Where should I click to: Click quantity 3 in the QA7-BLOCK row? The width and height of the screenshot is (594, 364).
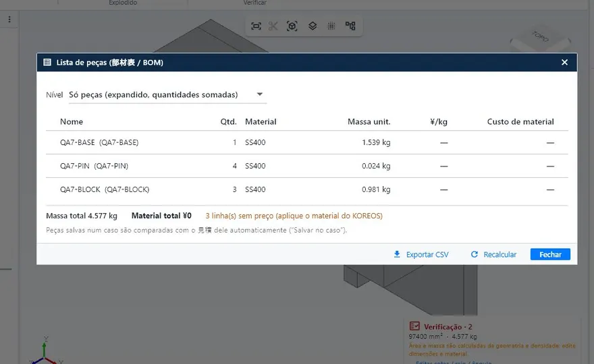[x=234, y=189]
